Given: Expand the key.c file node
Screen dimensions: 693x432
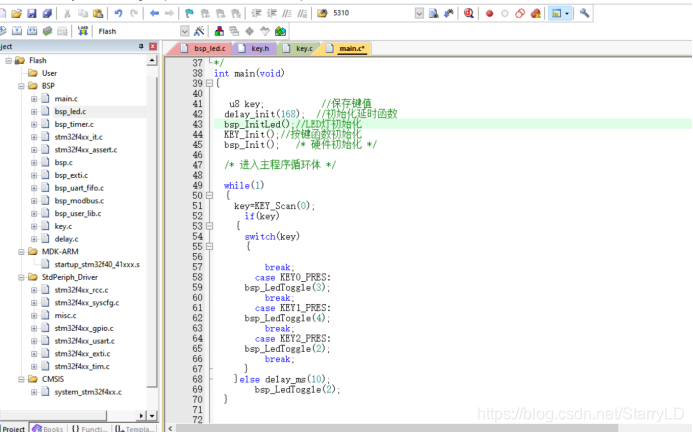Looking at the screenshot, I should pyautogui.click(x=34, y=226).
